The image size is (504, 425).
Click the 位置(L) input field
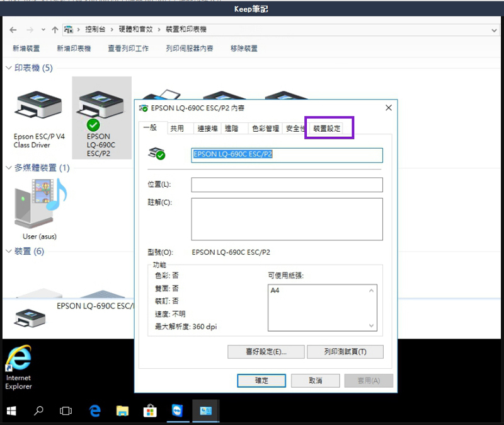287,185
